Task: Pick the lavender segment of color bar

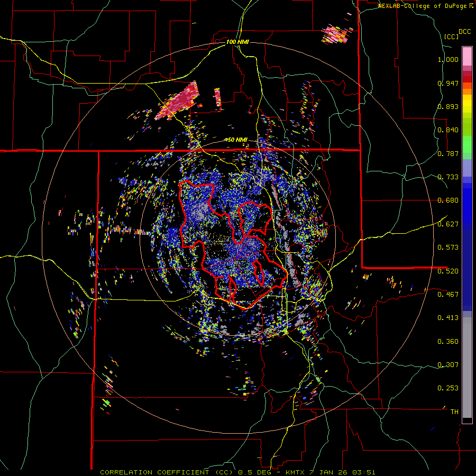Action: click(x=467, y=168)
